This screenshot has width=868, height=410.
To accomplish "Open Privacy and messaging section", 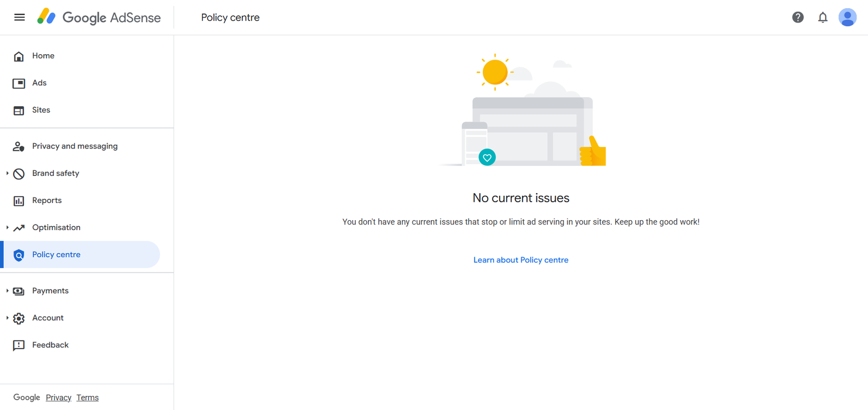I will pos(75,146).
